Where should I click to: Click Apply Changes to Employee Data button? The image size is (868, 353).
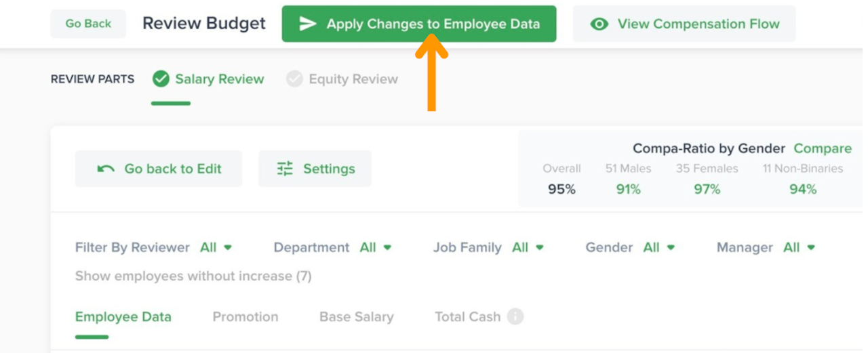[419, 24]
